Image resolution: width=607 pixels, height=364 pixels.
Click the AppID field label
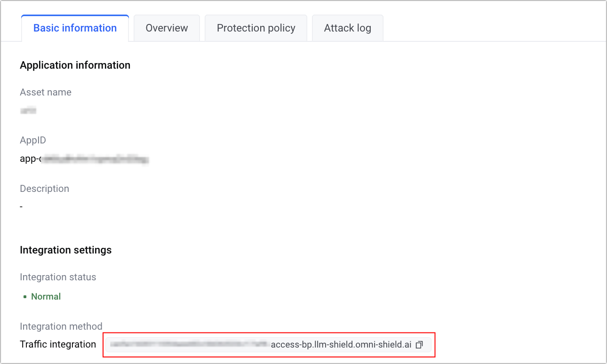[33, 141]
